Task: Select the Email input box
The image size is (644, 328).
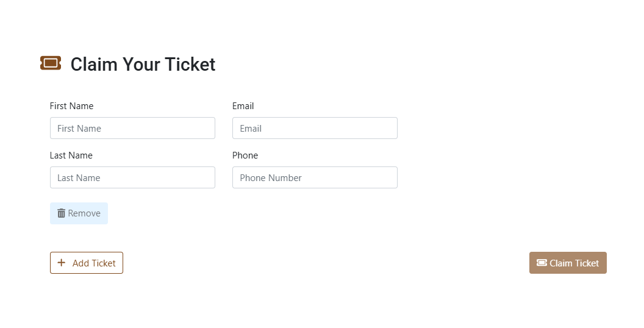Action: [x=315, y=128]
